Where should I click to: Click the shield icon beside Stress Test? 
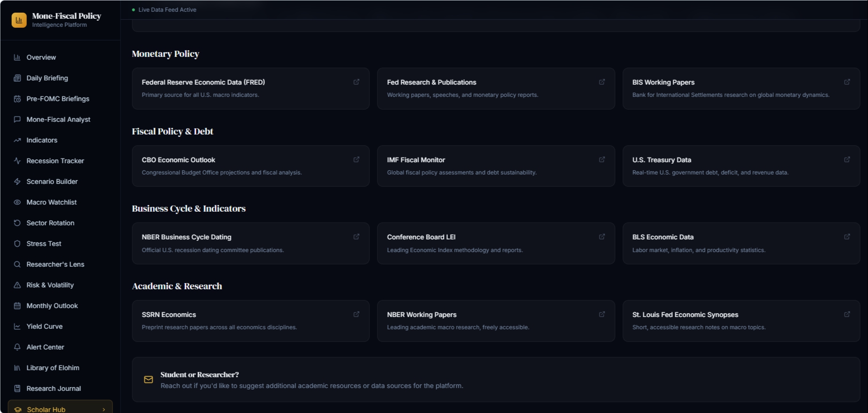tap(17, 244)
